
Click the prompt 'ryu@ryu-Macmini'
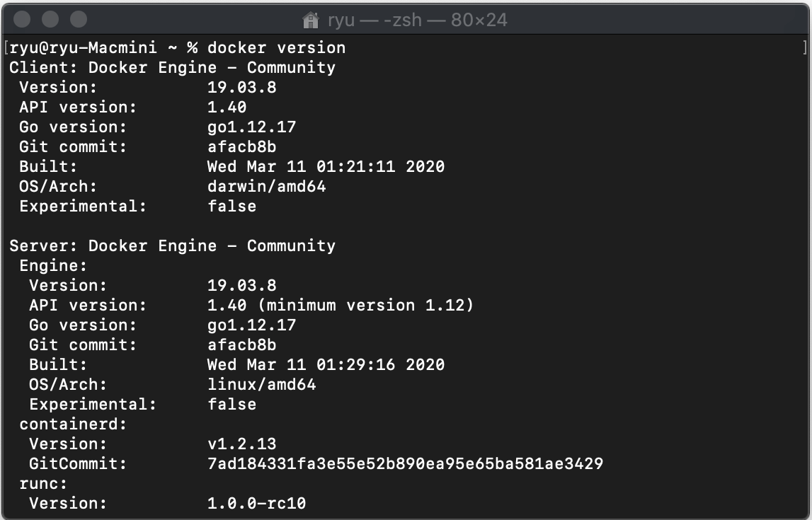click(x=83, y=47)
